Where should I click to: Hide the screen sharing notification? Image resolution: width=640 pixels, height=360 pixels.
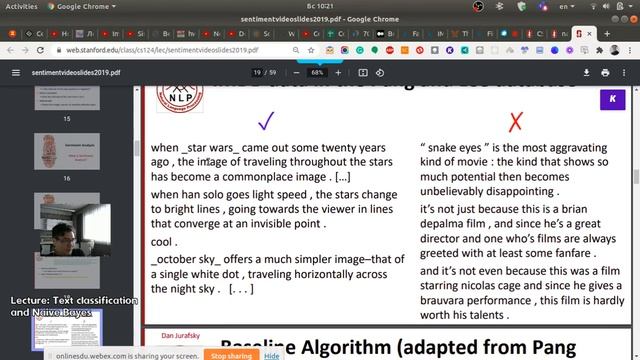pos(271,356)
